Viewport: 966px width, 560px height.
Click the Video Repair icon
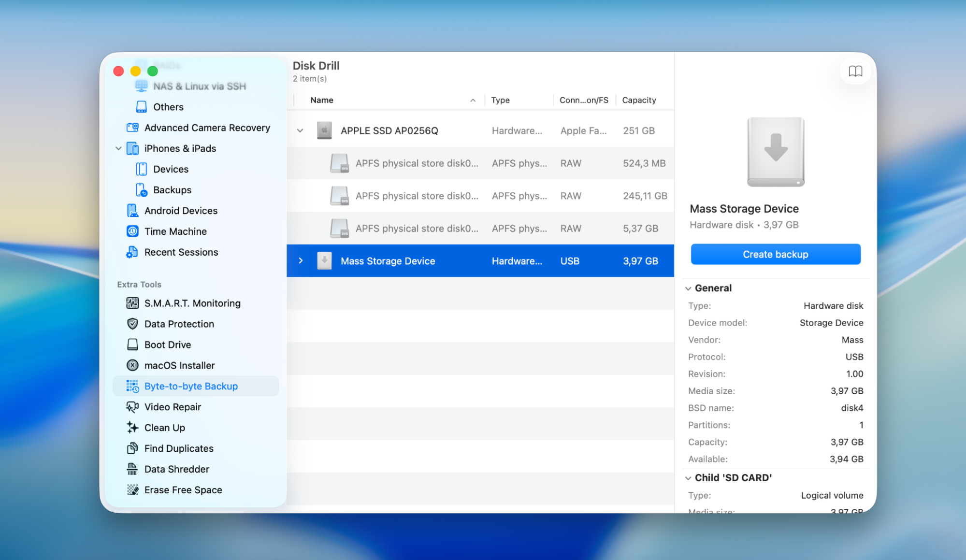point(132,407)
